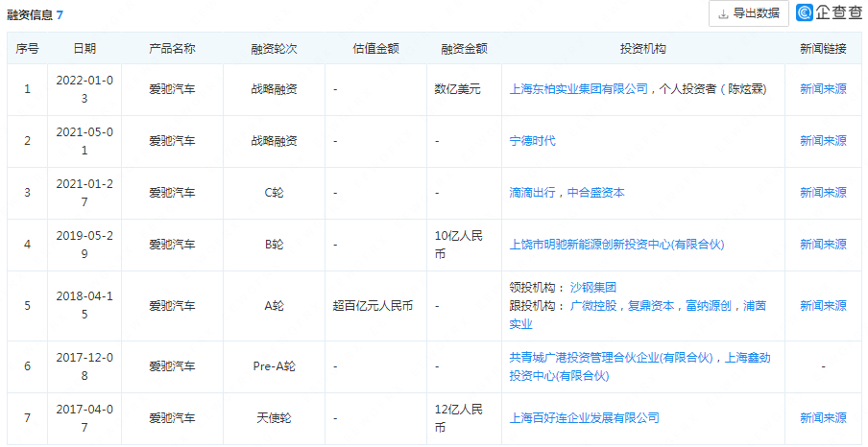Open 共青城广港投资管理合伙企业 link
The width and height of the screenshot is (868, 447).
pyautogui.click(x=609, y=358)
